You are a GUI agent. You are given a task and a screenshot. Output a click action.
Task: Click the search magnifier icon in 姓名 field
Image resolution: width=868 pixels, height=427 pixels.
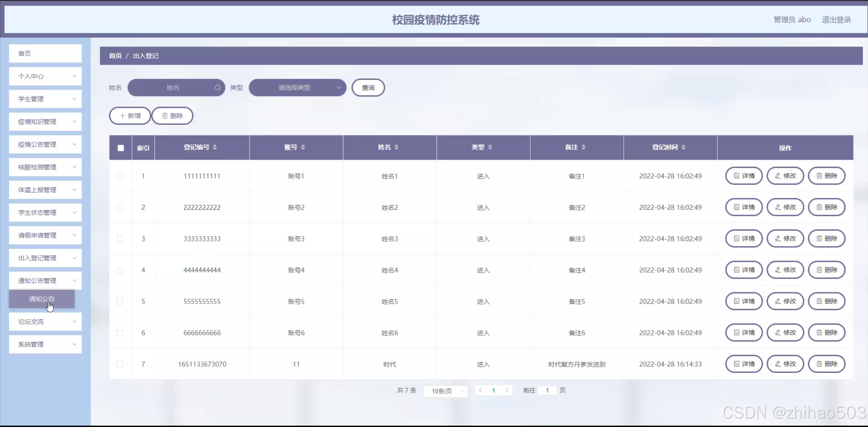(x=217, y=88)
